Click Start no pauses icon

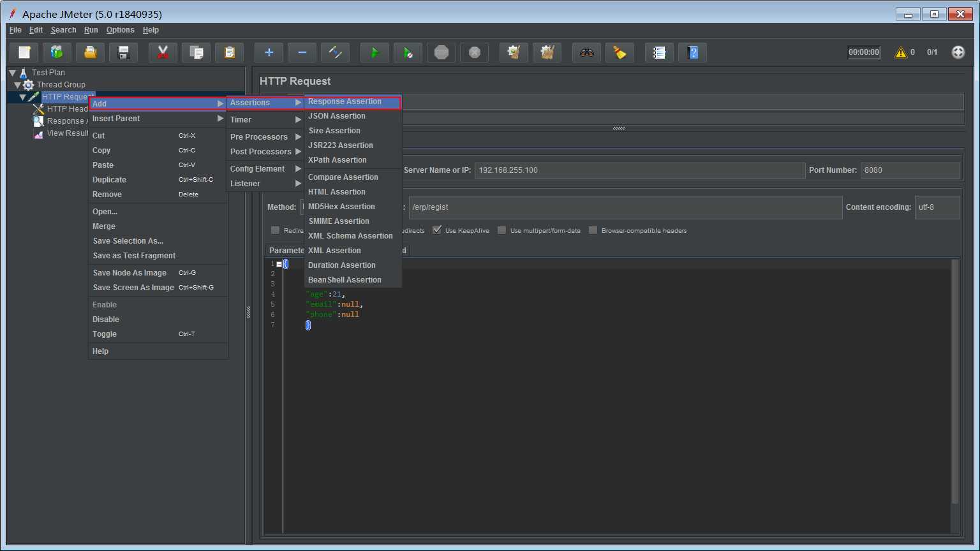tap(408, 52)
